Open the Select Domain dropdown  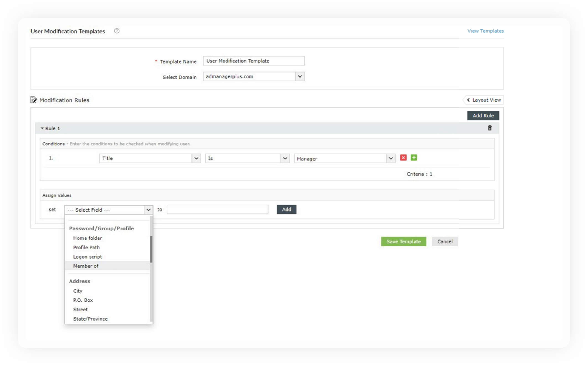[300, 76]
